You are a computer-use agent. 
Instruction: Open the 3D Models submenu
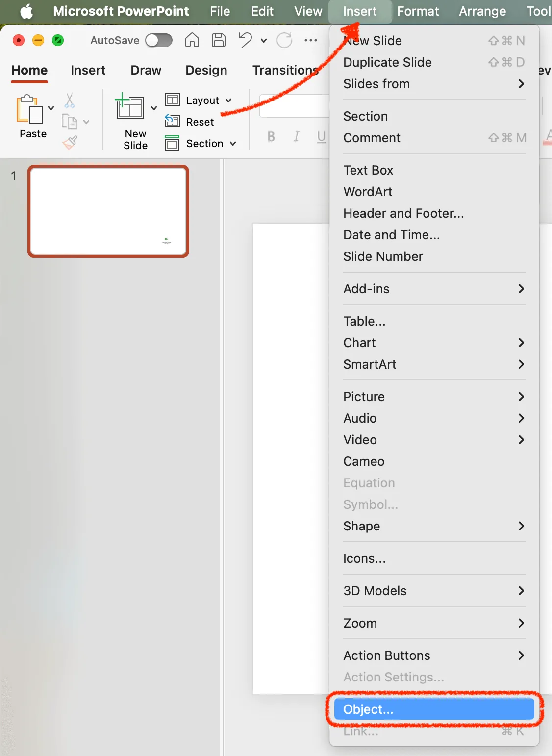coord(434,591)
